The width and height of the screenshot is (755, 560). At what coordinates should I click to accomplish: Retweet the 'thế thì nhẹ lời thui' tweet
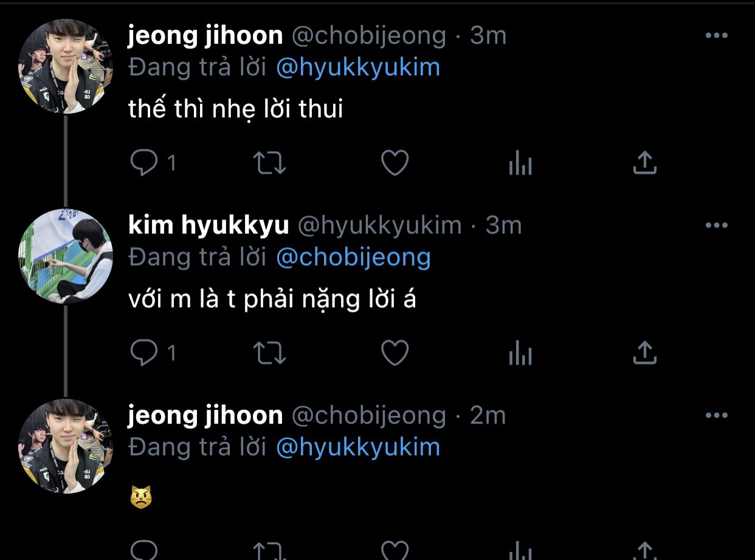[269, 162]
